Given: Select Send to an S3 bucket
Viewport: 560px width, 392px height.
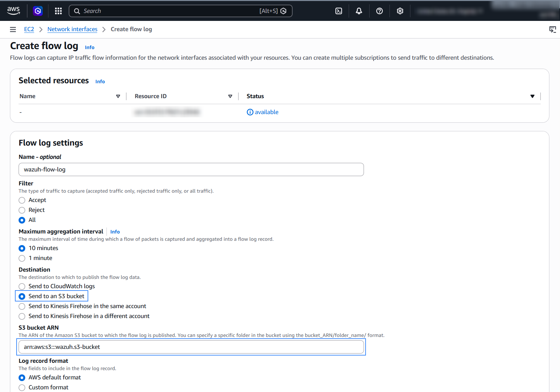Looking at the screenshot, I should point(22,296).
